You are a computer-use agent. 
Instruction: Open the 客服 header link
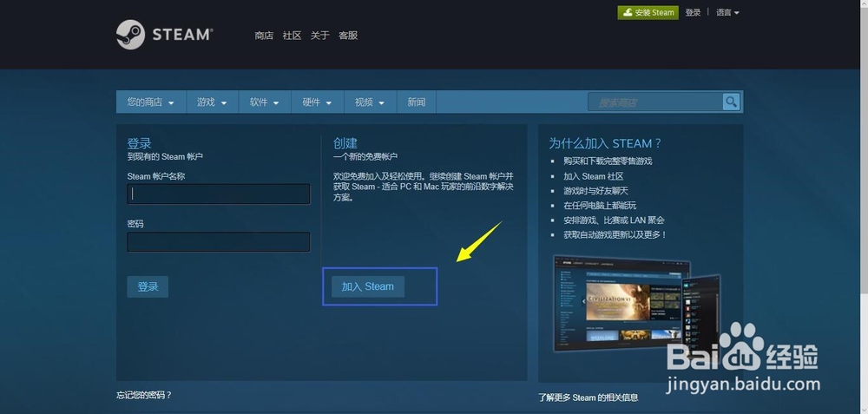pyautogui.click(x=348, y=36)
